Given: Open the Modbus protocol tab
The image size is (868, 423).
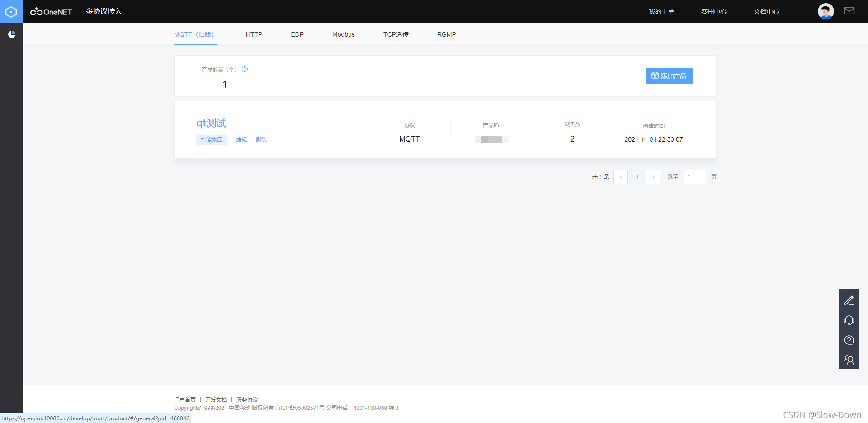Looking at the screenshot, I should 343,34.
